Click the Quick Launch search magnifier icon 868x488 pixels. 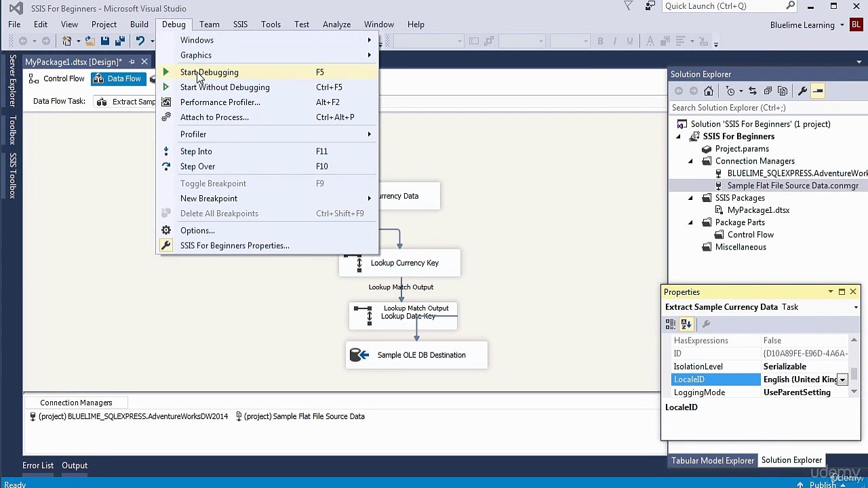pyautogui.click(x=791, y=6)
